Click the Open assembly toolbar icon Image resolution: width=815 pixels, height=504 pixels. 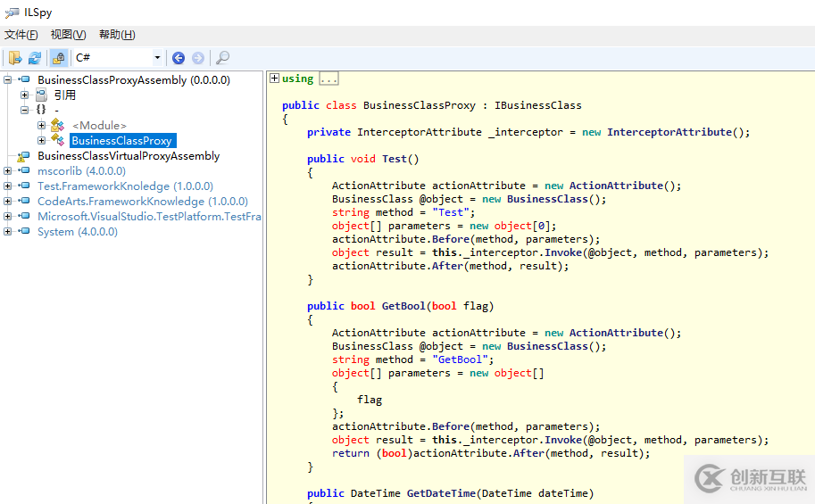click(15, 58)
